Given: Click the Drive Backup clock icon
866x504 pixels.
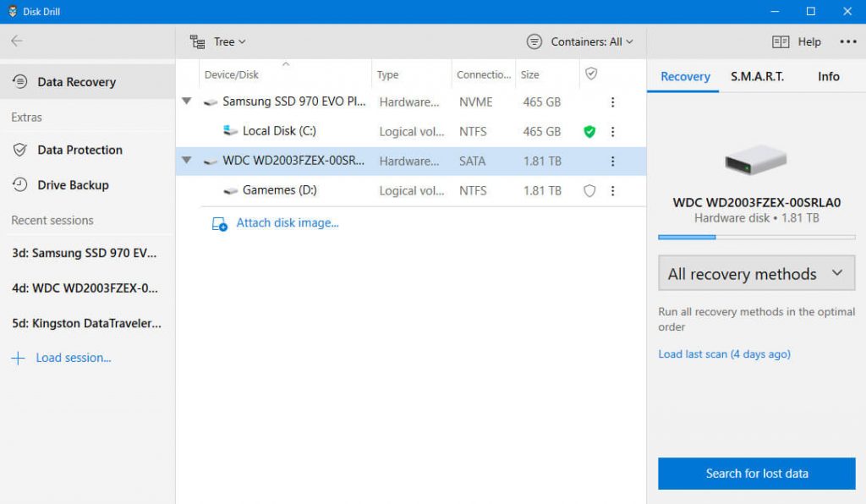Looking at the screenshot, I should click(19, 185).
